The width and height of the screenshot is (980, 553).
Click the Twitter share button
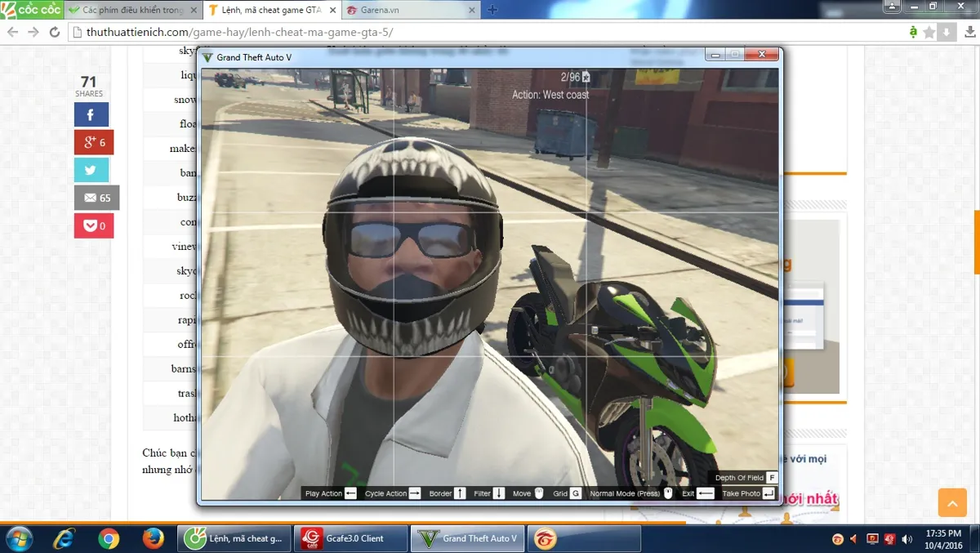coord(91,170)
